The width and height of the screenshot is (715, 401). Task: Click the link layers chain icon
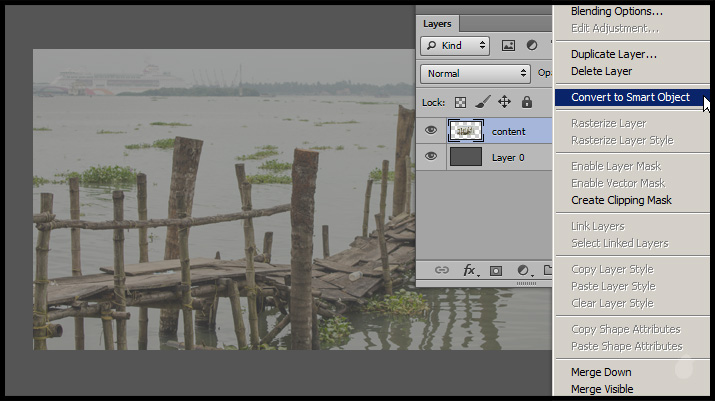click(441, 270)
